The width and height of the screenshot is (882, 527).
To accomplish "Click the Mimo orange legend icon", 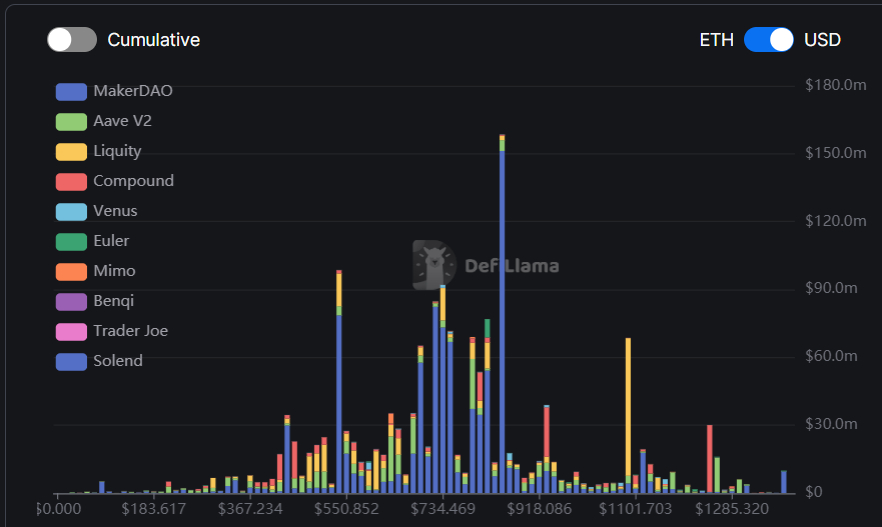I will [71, 272].
